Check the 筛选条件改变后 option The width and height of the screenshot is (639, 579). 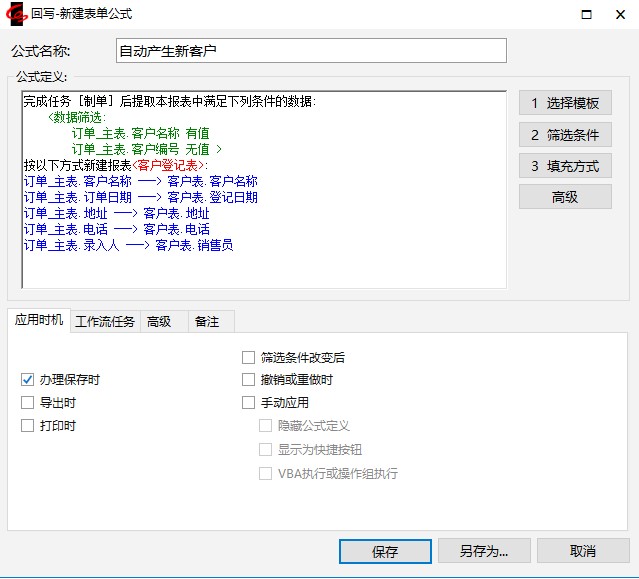point(249,357)
